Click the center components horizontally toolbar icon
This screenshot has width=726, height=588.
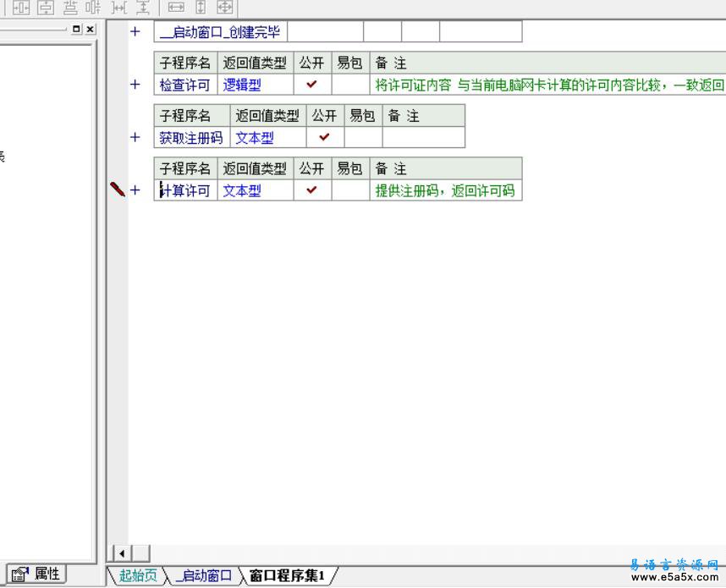pos(70,7)
